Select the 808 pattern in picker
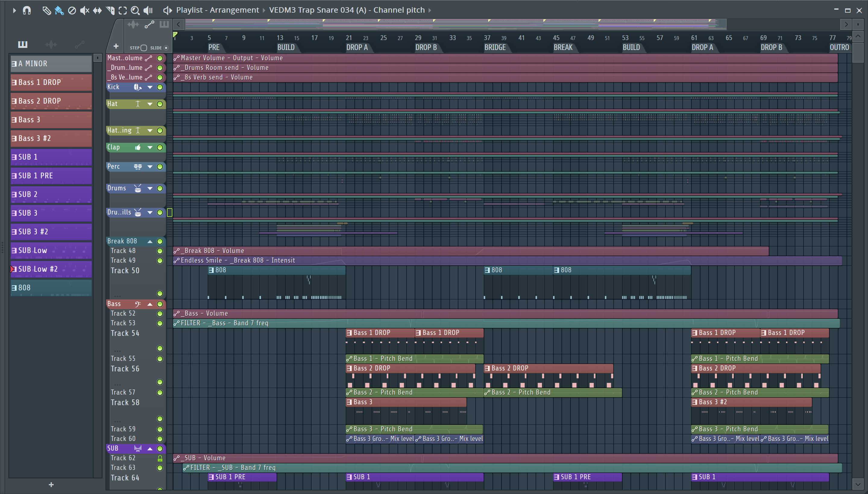 (51, 288)
